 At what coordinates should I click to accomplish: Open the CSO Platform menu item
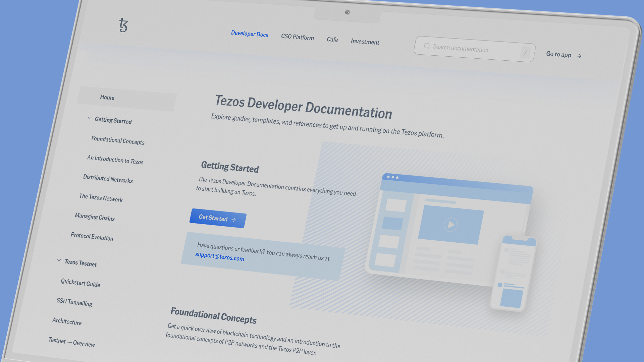[298, 37]
